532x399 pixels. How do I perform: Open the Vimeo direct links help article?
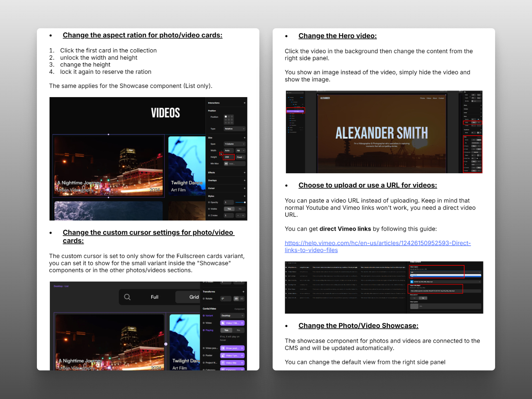[378, 246]
